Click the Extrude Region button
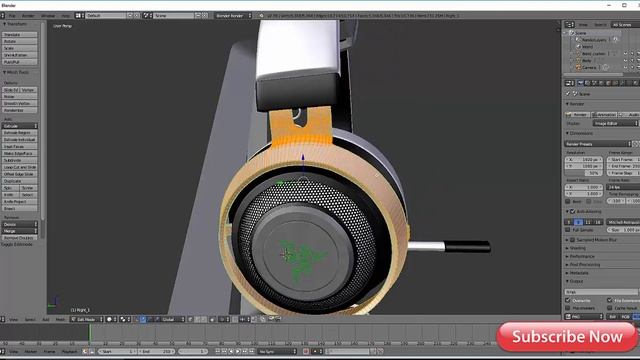 click(x=20, y=133)
